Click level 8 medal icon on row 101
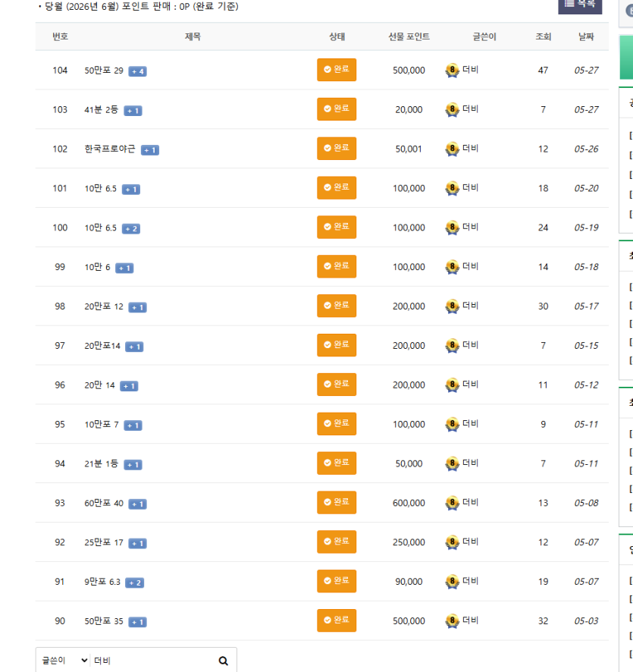The image size is (633, 672). click(x=453, y=188)
